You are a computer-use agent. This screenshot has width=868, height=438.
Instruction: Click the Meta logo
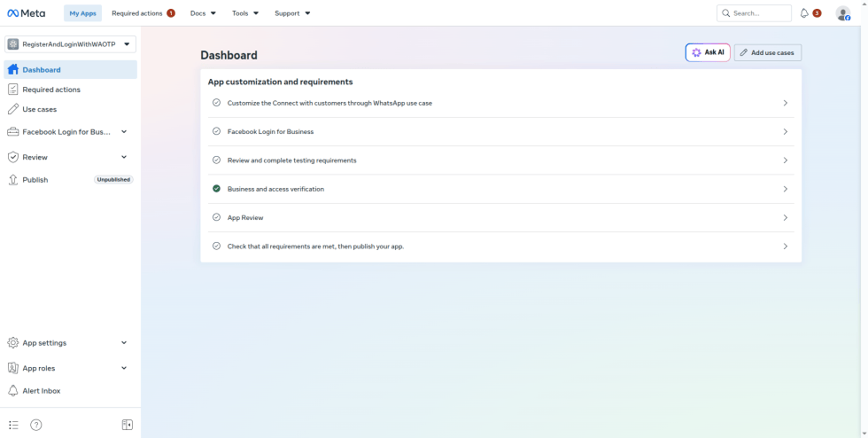pyautogui.click(x=26, y=13)
